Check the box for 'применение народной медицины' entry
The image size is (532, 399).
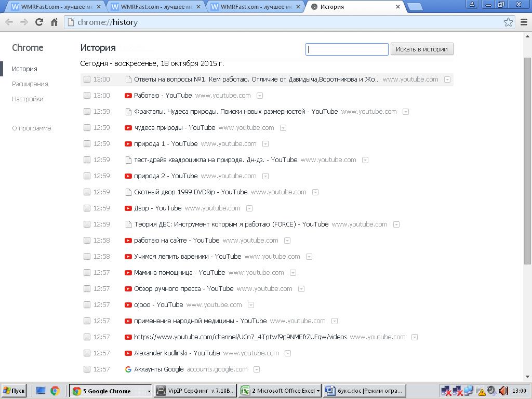point(87,321)
